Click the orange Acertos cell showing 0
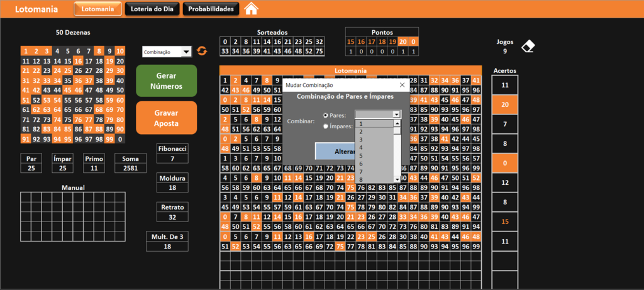644x290 pixels. tap(505, 163)
